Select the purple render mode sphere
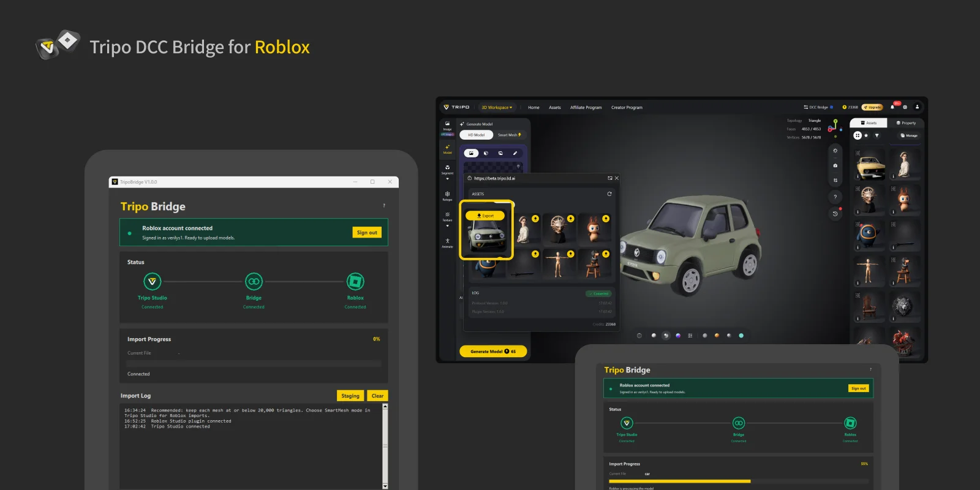980x490 pixels. [x=678, y=336]
